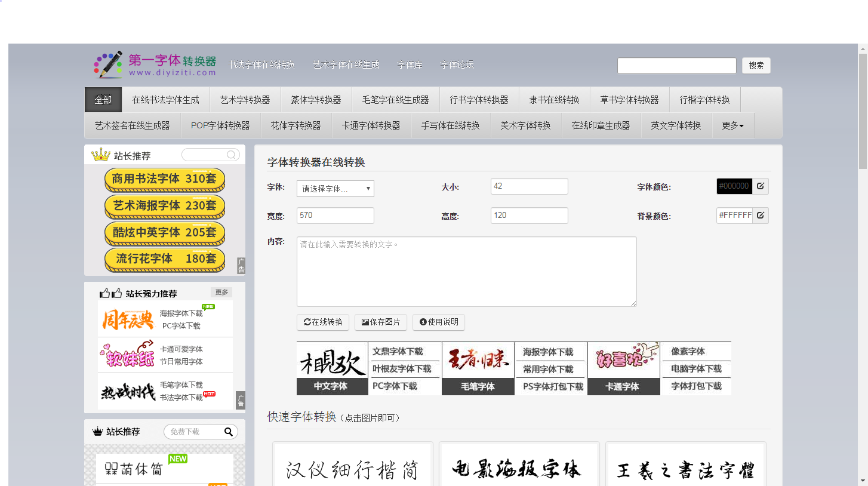868x486 pixels.
Task: Open 行楷字体转换 category
Action: 705,100
